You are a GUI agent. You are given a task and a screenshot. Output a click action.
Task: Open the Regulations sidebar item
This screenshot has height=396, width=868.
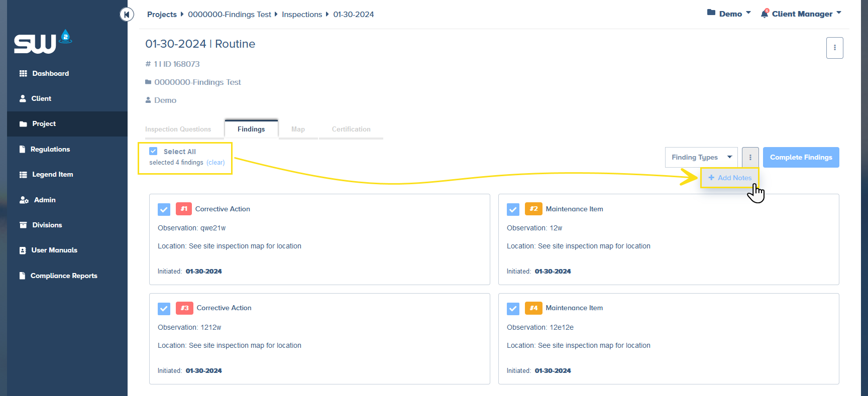[50, 150]
